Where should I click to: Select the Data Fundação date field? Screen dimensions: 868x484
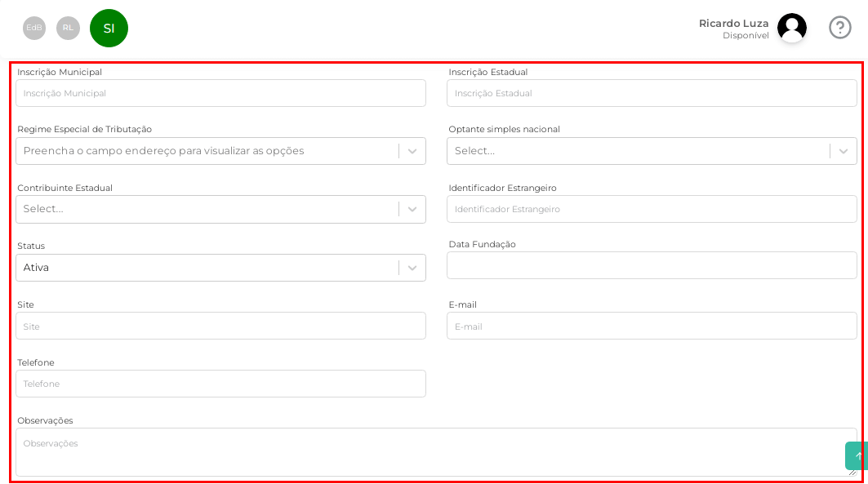click(651, 265)
